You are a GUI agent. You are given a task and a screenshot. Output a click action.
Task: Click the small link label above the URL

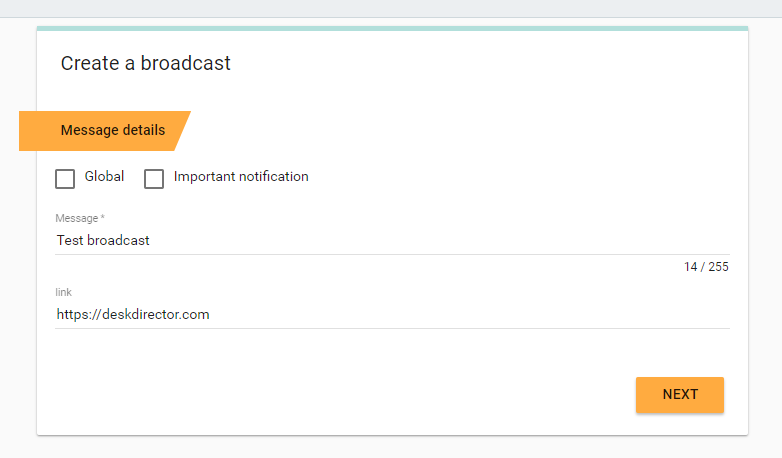(x=63, y=292)
